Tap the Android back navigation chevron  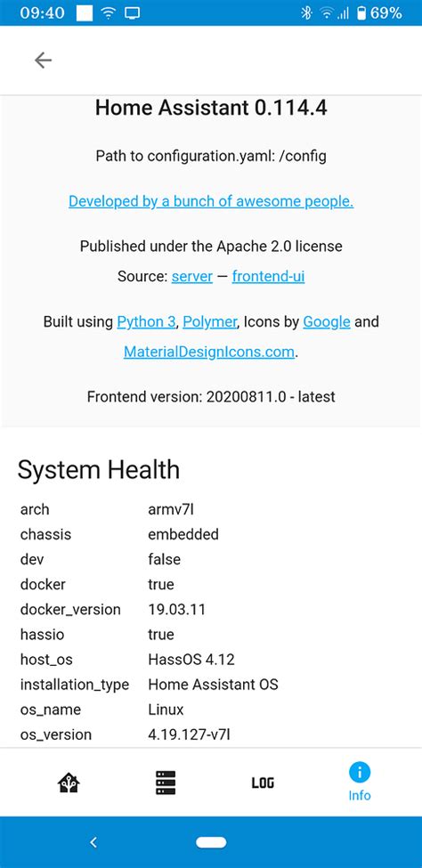[93, 842]
